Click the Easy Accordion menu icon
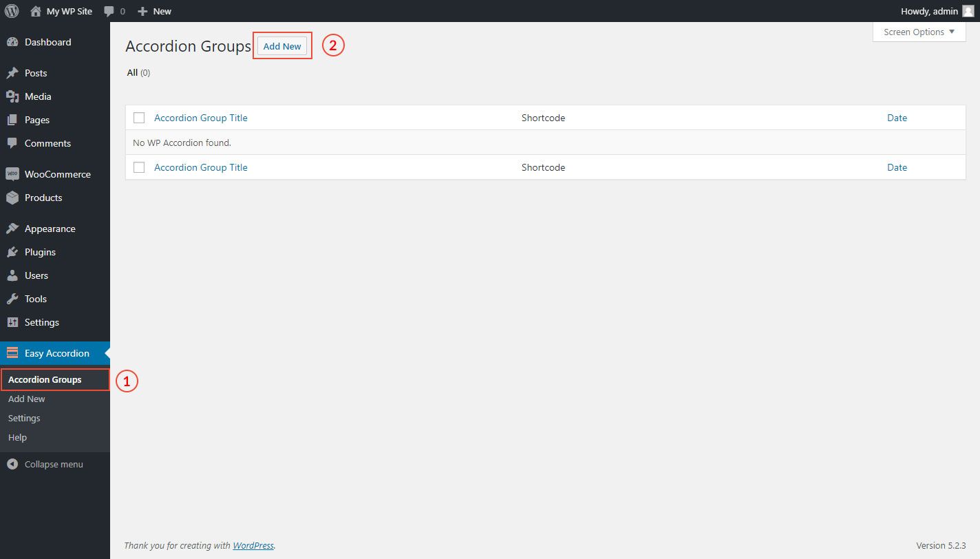 12,353
